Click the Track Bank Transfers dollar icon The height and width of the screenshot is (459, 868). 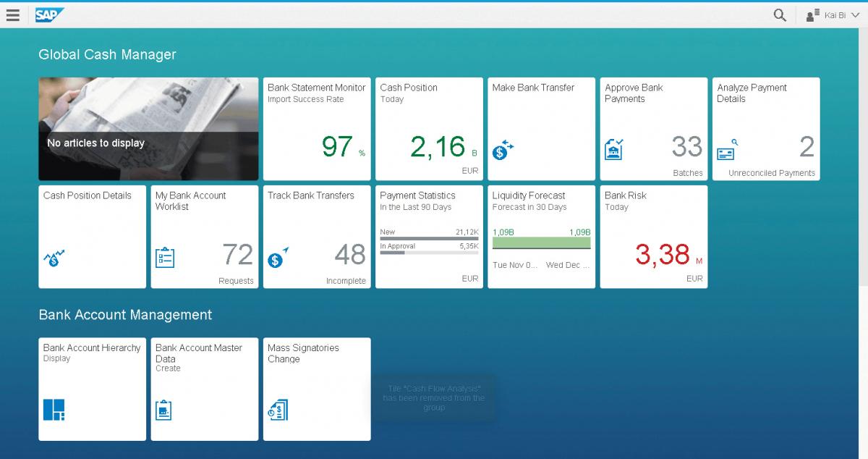coord(278,258)
